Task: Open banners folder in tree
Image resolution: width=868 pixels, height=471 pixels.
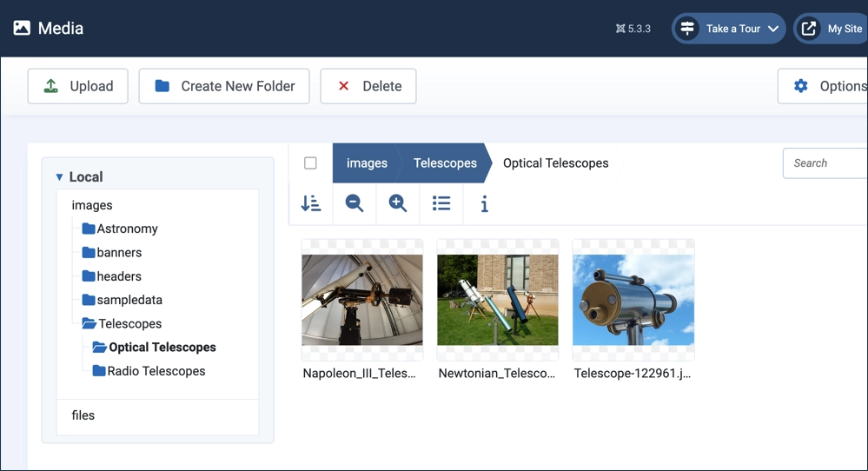Action: (119, 252)
